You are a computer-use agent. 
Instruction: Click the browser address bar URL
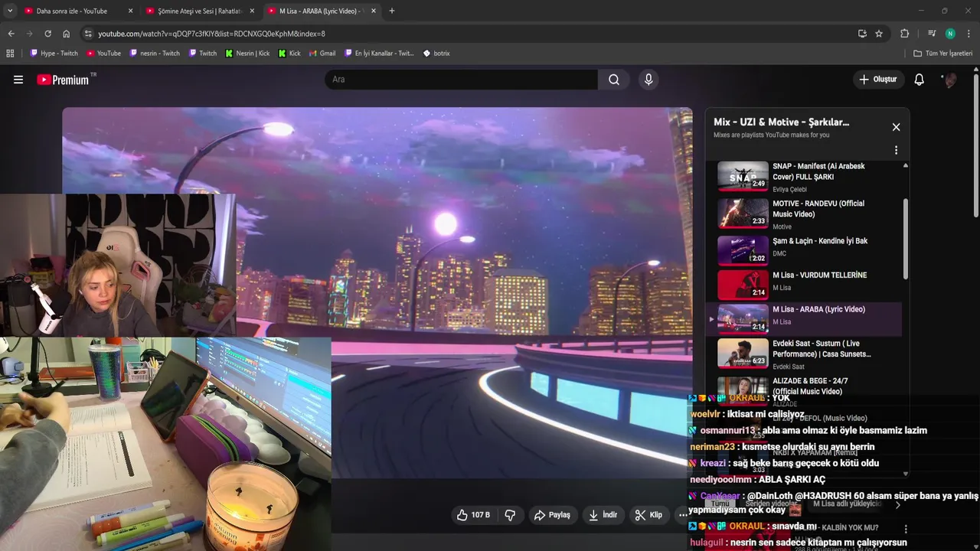tap(211, 34)
